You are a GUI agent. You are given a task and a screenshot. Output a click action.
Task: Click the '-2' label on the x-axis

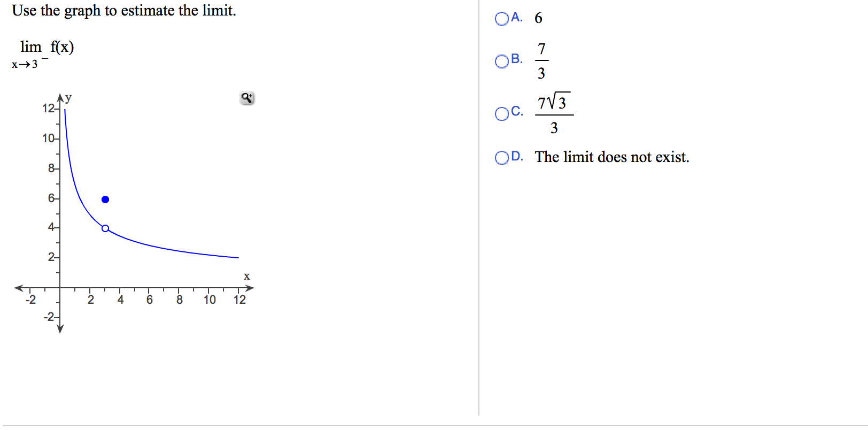(30, 300)
